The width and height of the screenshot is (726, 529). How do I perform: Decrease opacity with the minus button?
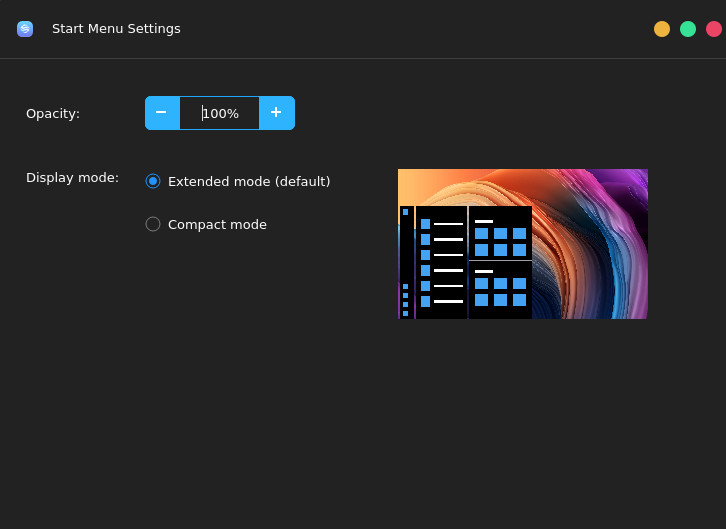[x=162, y=113]
